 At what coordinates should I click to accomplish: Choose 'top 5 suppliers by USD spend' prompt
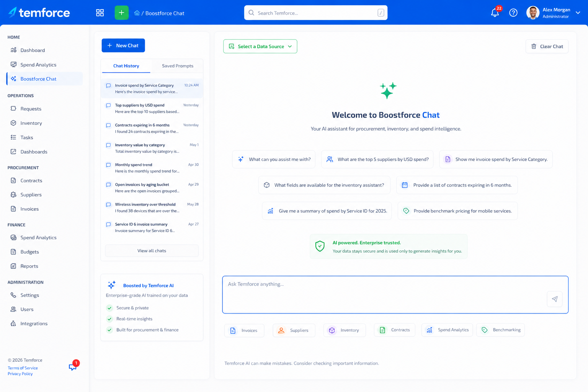377,159
